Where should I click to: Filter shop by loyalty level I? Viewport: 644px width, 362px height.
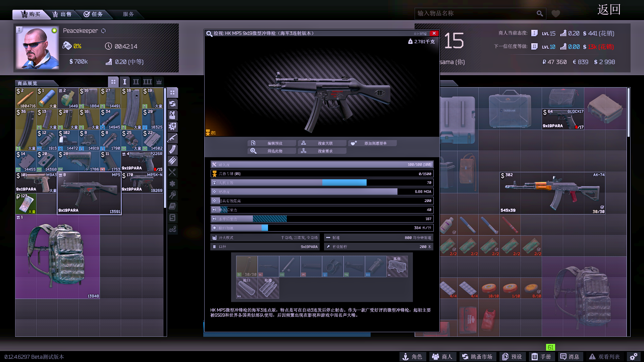124,81
